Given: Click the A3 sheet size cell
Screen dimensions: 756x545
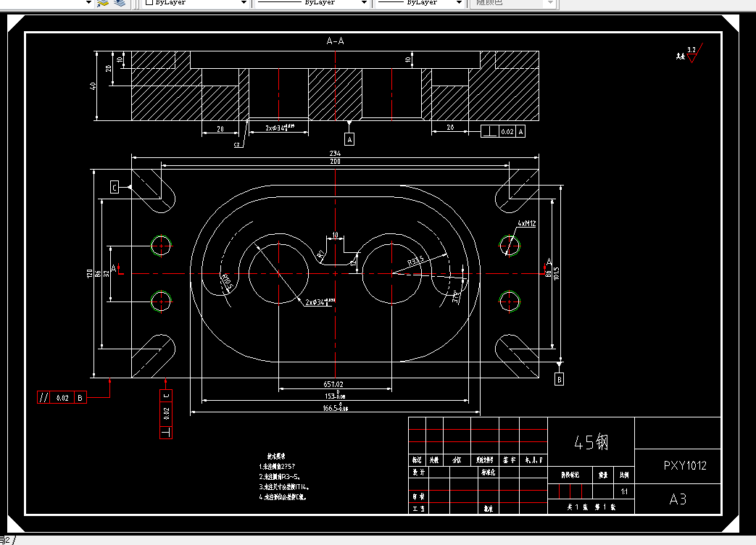Looking at the screenshot, I should pos(678,499).
